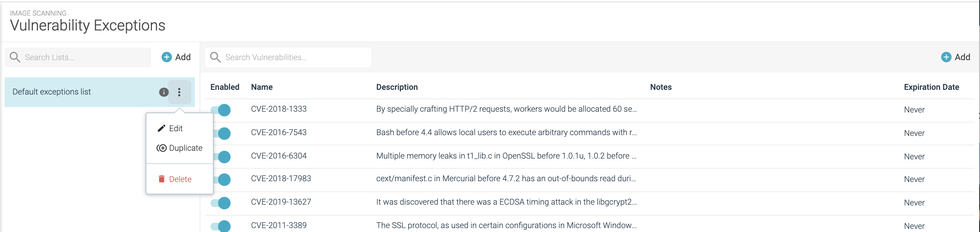Screen dimensions: 980x232
Task: Click the pencil Edit icon in menu
Action: tap(161, 128)
